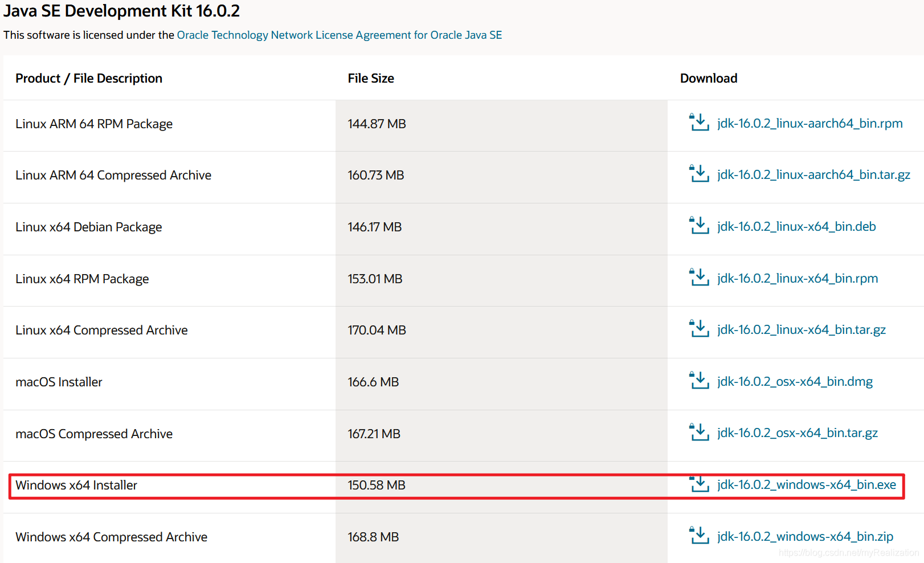
Task: Select Linux x64 Debian Package text
Action: (x=89, y=227)
